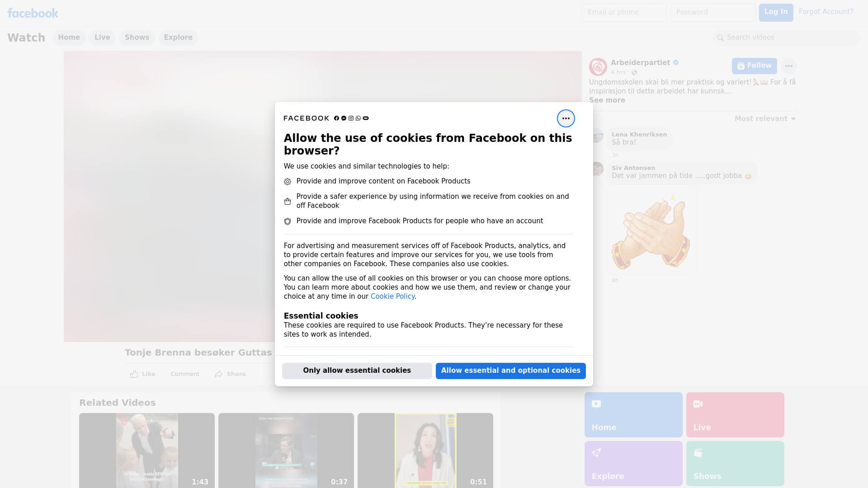
Task: Click the 4h comment timestamp
Action: pyautogui.click(x=615, y=281)
